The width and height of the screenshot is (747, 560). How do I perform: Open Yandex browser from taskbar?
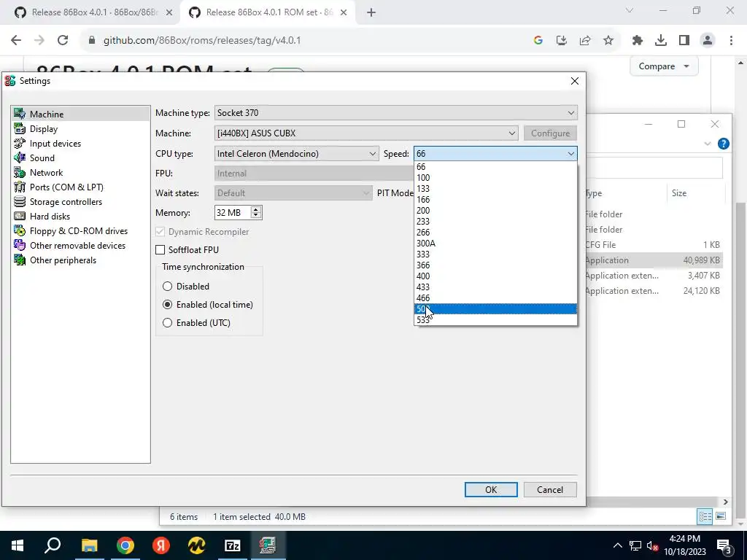click(160, 545)
